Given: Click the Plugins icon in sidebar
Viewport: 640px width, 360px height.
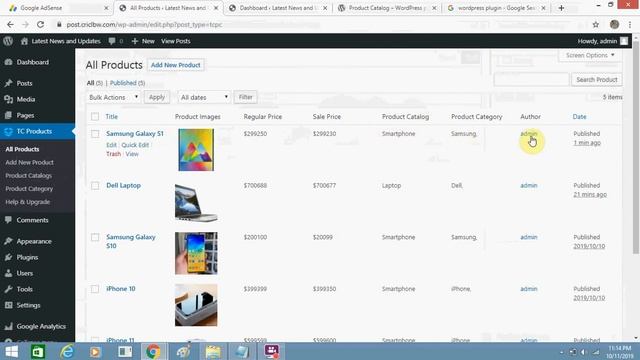Looking at the screenshot, I should (8, 257).
